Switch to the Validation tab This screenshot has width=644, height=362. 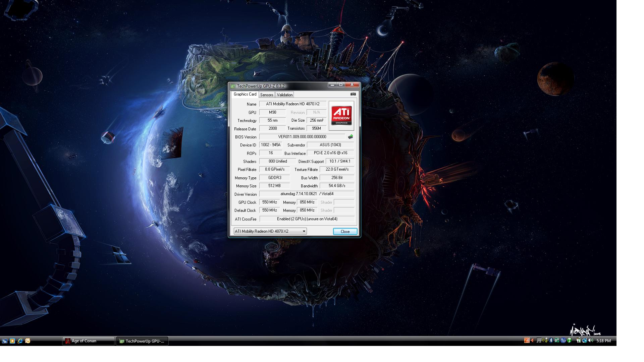[x=285, y=95]
